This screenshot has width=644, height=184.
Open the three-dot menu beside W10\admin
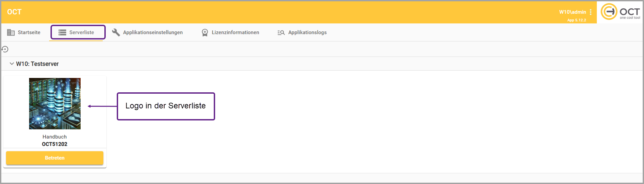[x=591, y=12]
